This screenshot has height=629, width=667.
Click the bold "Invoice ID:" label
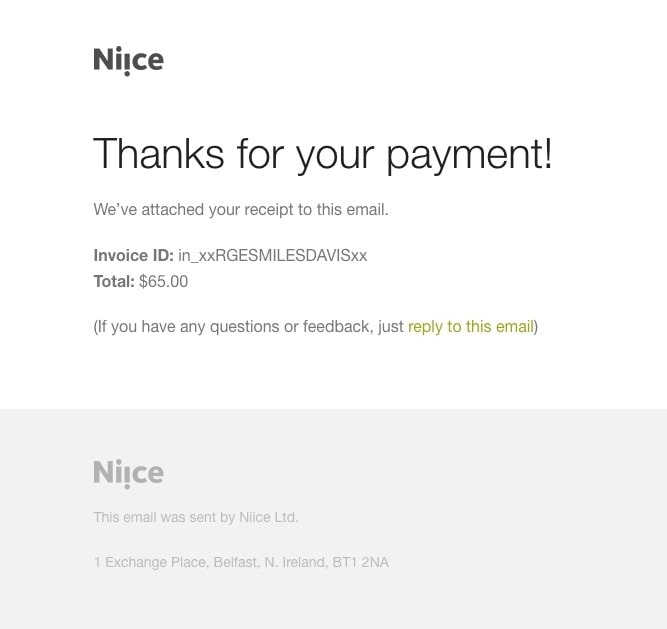coord(133,255)
